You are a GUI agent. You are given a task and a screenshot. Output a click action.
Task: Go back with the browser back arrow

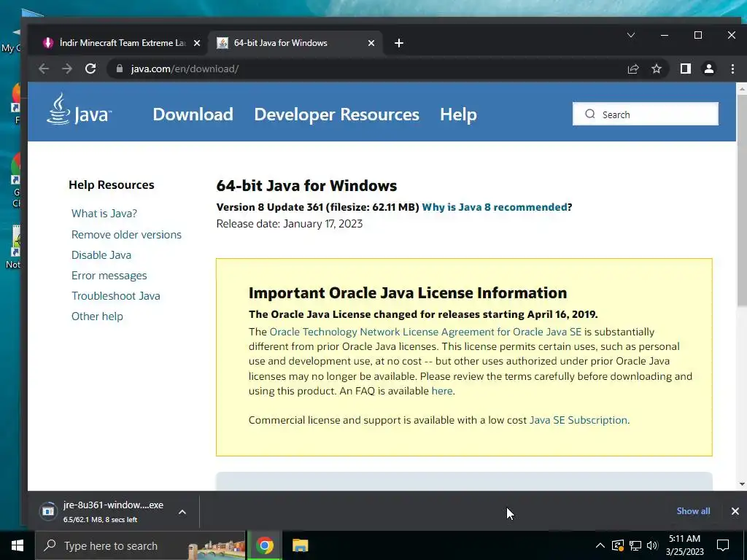click(x=44, y=69)
